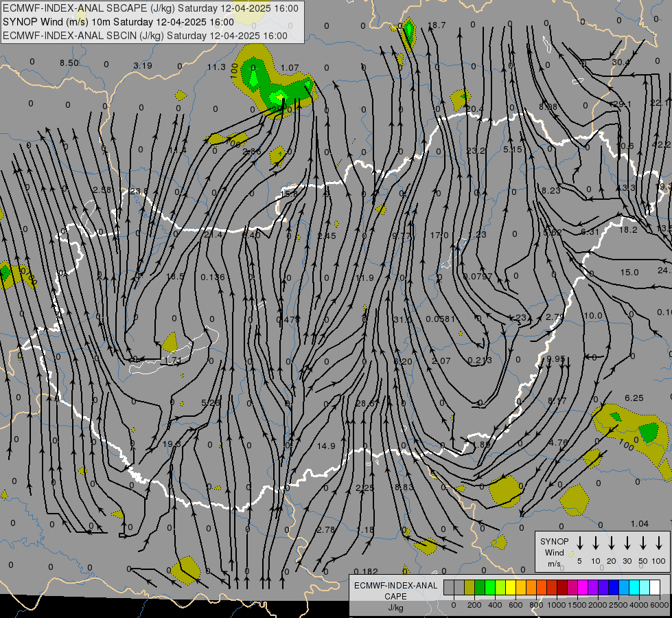The image size is (672, 618).
Task: Pick the dark green CAPE legend swatch
Action: pos(480,588)
